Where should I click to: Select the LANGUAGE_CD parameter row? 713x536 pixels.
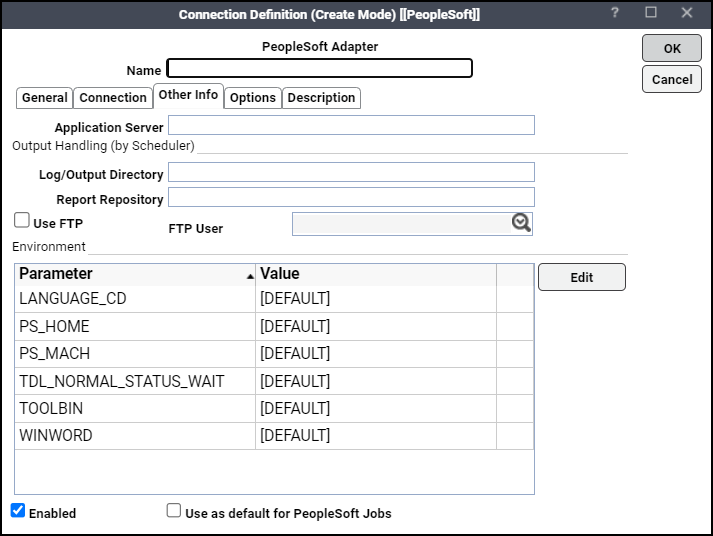(x=274, y=299)
